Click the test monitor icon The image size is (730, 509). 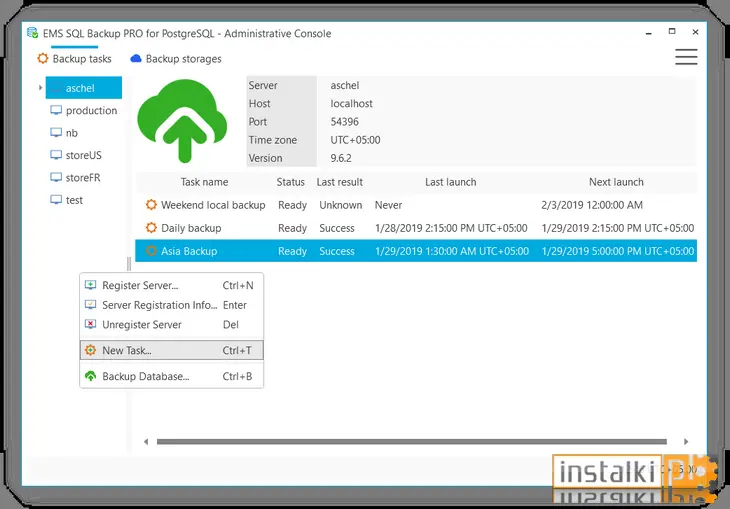click(x=56, y=200)
